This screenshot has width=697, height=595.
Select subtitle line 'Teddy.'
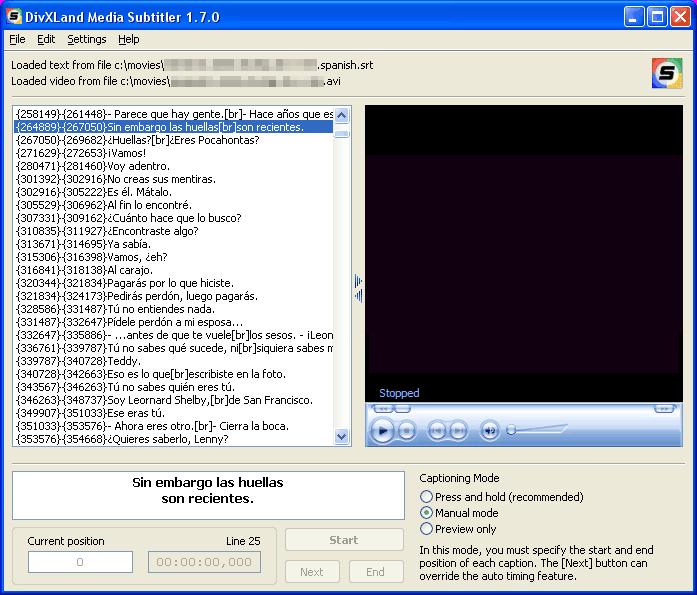click(x=174, y=361)
